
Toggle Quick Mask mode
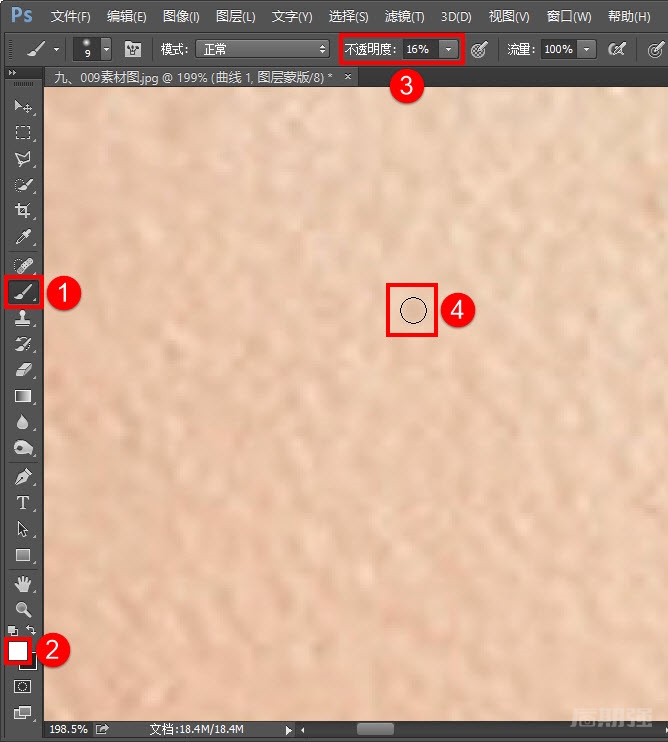click(x=23, y=687)
